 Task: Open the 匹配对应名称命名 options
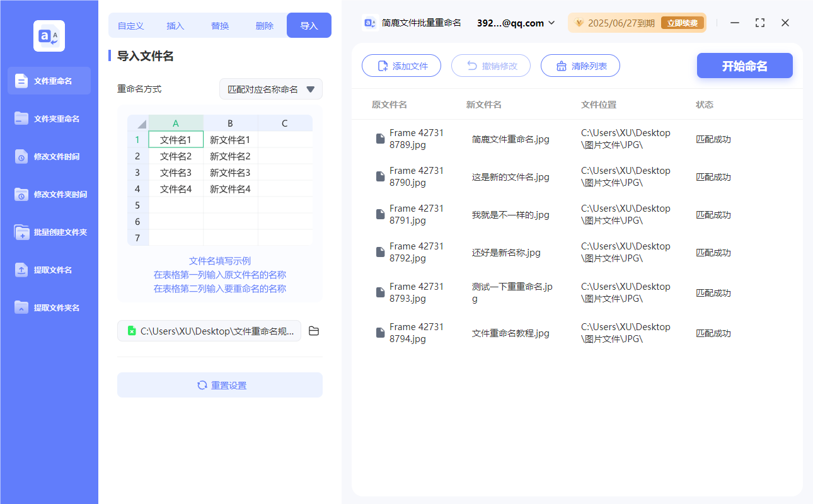click(x=270, y=89)
